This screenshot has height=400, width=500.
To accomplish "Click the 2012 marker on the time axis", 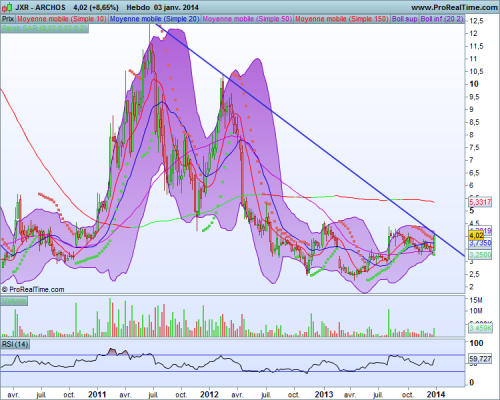I will click(x=209, y=395).
